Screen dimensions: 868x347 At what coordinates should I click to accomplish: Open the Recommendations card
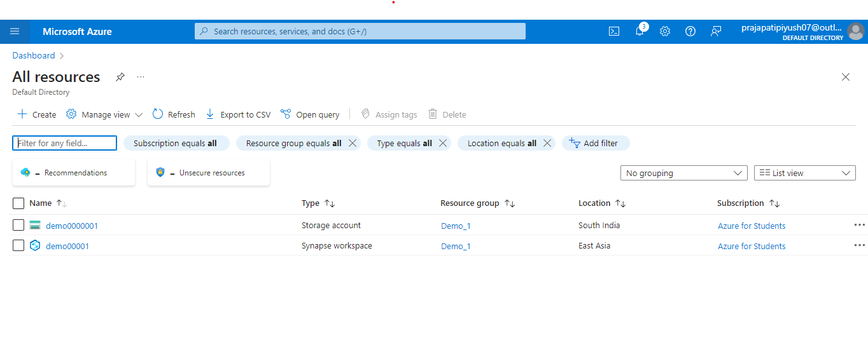tap(74, 172)
